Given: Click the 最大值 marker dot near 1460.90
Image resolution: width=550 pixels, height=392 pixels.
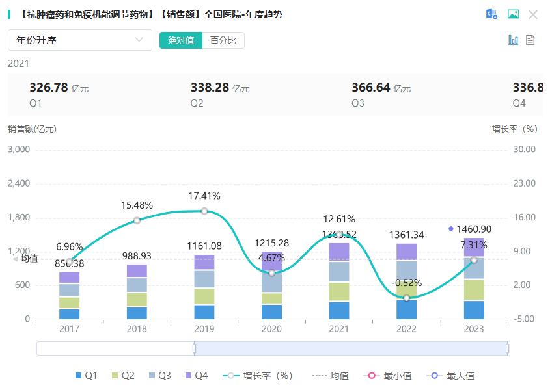Looking at the screenshot, I should tap(451, 229).
